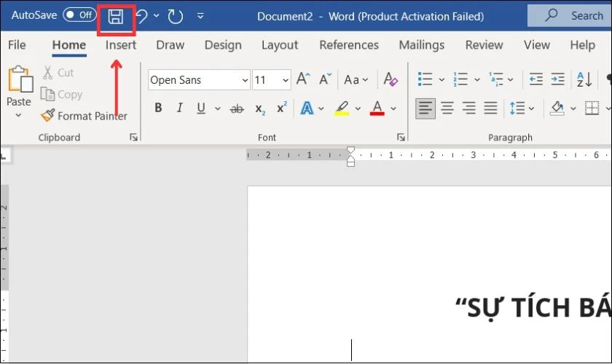Open the Design tab

point(223,45)
